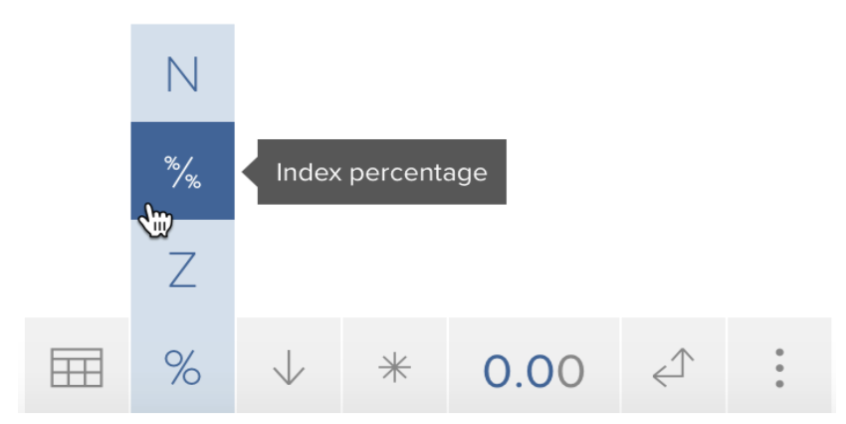Enable significance testing via star icon
Screen dimensions: 846x424
pos(394,367)
